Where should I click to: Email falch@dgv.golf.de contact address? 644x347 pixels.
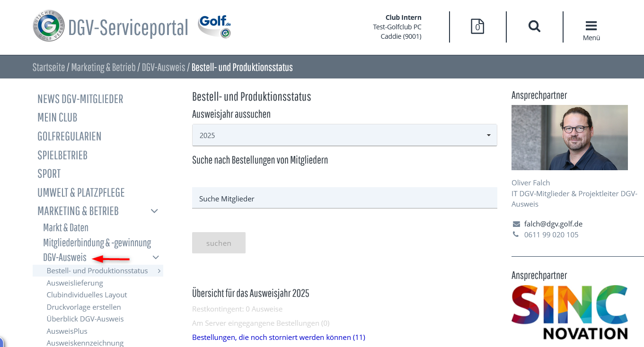click(553, 224)
